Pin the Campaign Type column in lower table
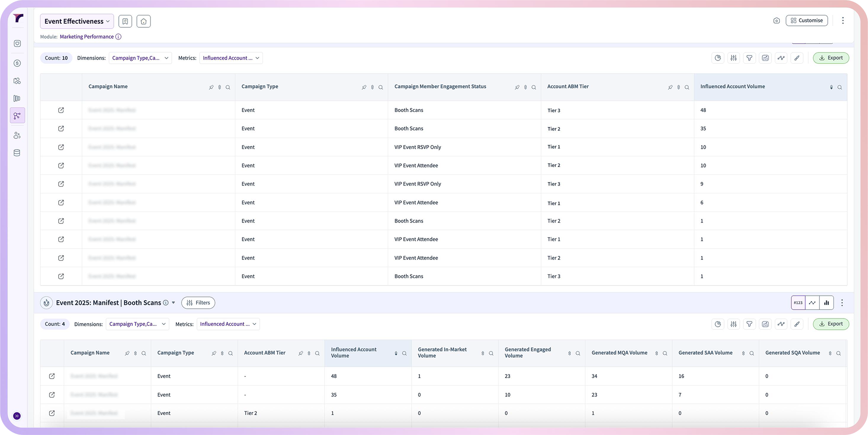The width and height of the screenshot is (868, 435). click(x=214, y=354)
